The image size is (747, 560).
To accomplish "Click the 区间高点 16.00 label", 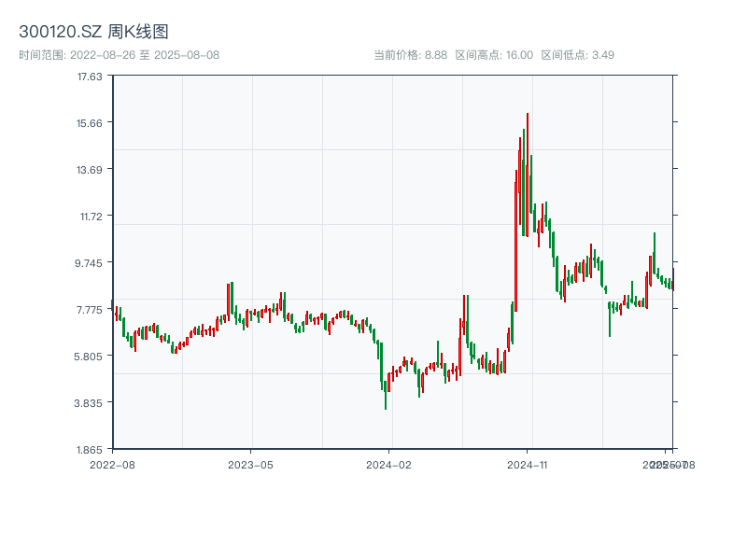I will (x=494, y=55).
